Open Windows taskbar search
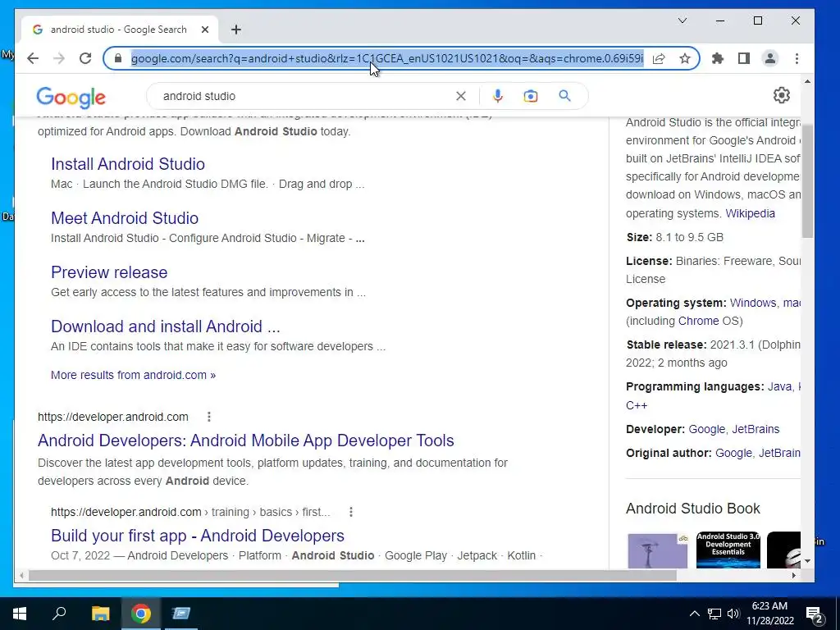 click(59, 614)
